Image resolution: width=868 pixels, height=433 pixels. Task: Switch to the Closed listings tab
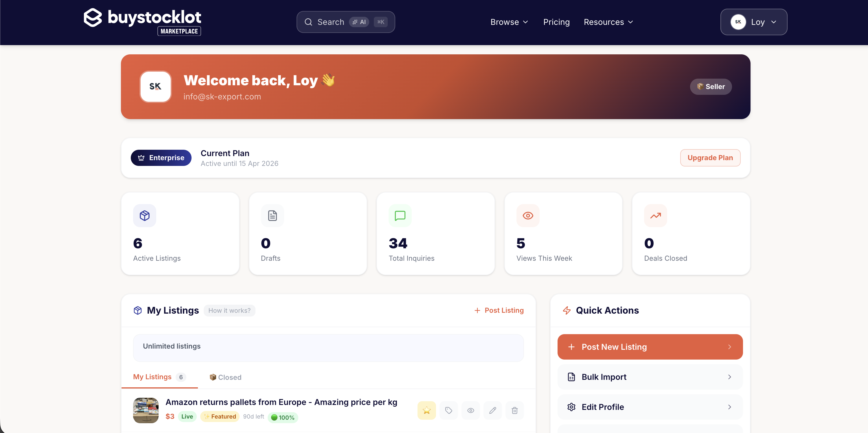(225, 377)
